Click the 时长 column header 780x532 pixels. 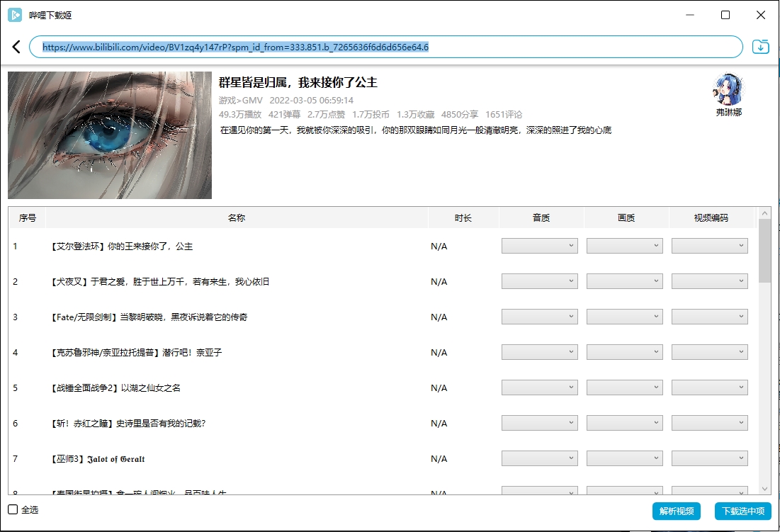(463, 217)
